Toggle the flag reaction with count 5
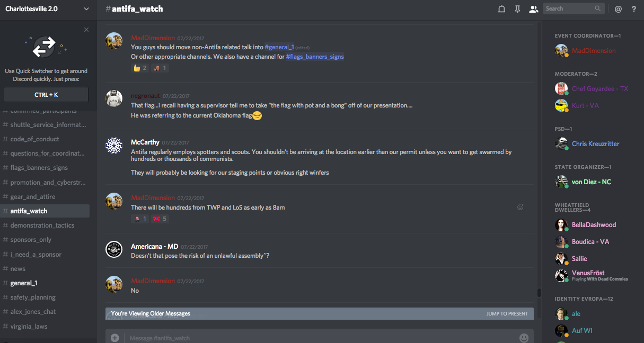Image resolution: width=644 pixels, height=343 pixels. point(160,219)
